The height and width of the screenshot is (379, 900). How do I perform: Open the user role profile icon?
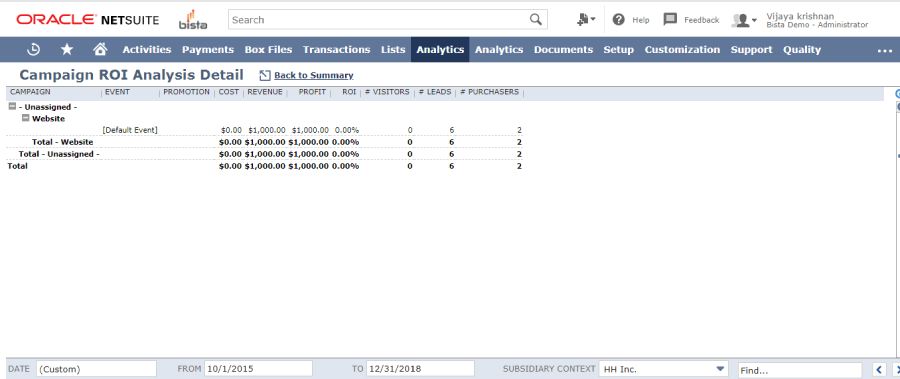tap(744, 20)
